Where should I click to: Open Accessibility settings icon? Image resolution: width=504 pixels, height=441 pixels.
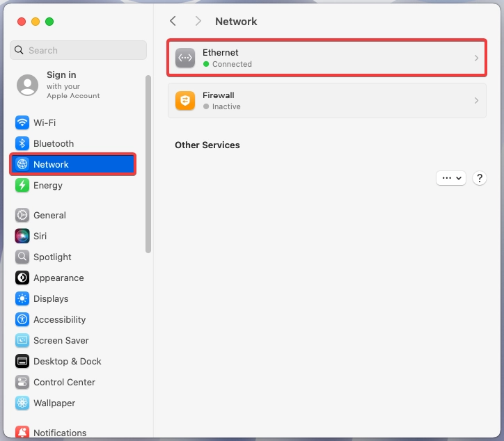pyautogui.click(x=22, y=319)
